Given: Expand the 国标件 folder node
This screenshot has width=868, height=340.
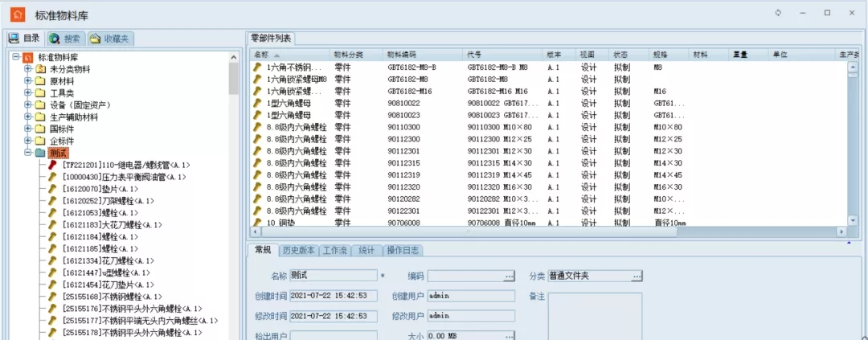Looking at the screenshot, I should pos(28,129).
